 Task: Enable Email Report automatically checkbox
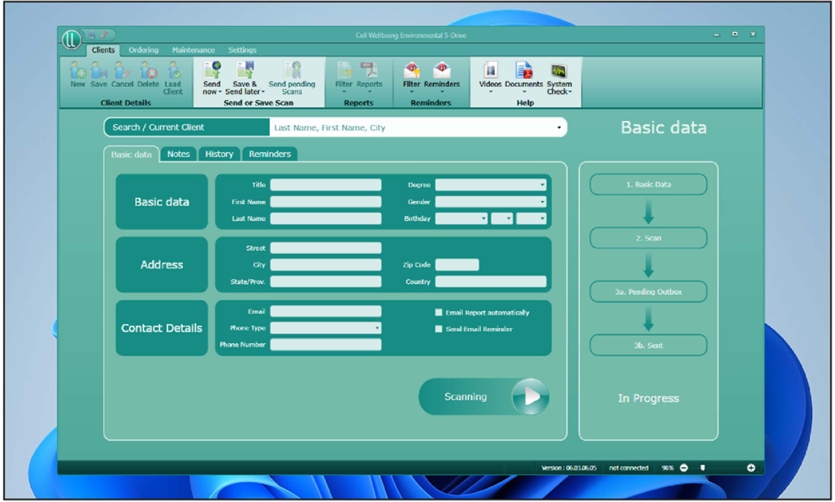(439, 312)
